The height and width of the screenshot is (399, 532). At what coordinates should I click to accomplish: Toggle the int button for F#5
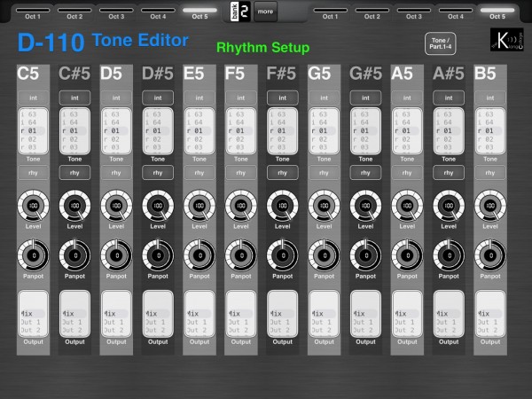282,98
